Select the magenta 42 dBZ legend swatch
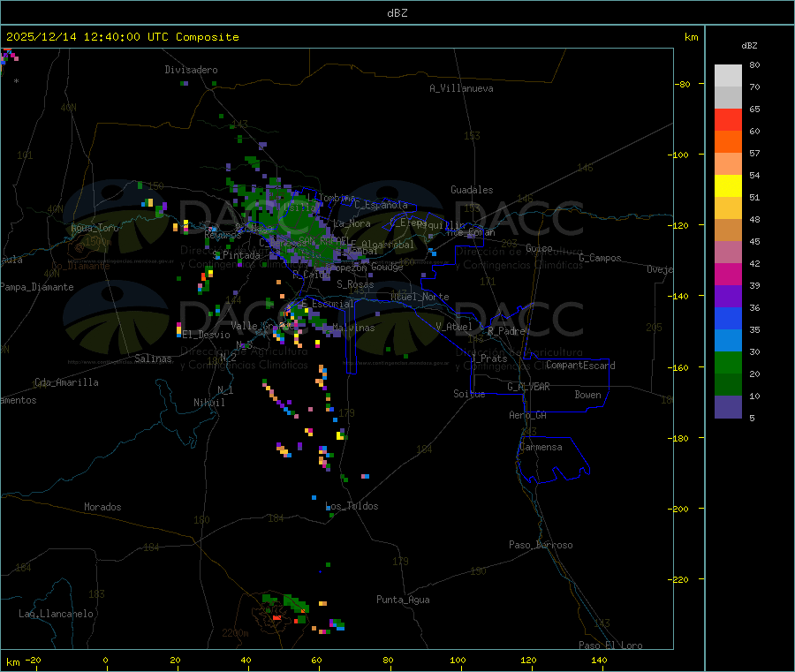 (728, 274)
